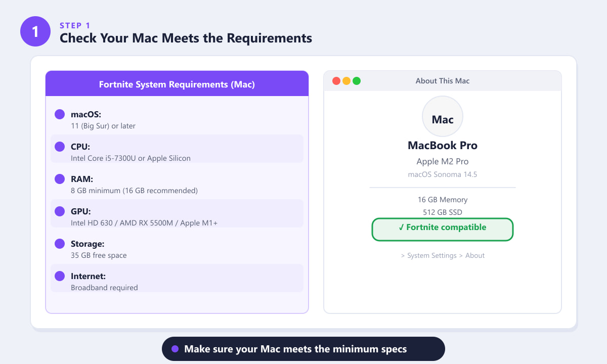
Task: Click the red close window dot
Action: pos(336,81)
